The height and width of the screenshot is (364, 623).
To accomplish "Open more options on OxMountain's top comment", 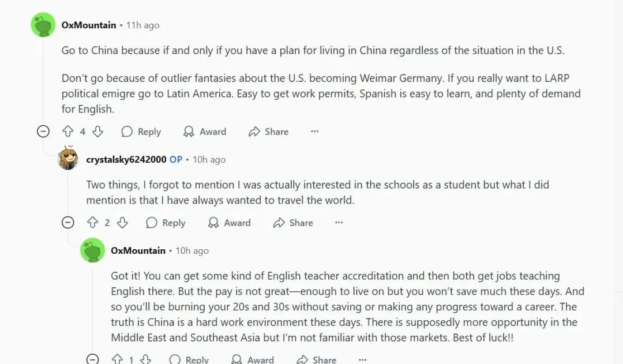I will coord(314,132).
